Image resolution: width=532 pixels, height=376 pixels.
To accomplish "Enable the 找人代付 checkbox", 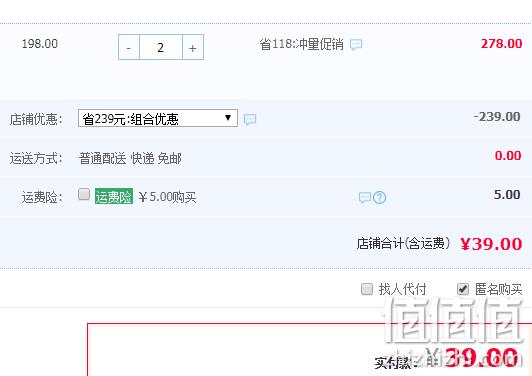I will (367, 289).
